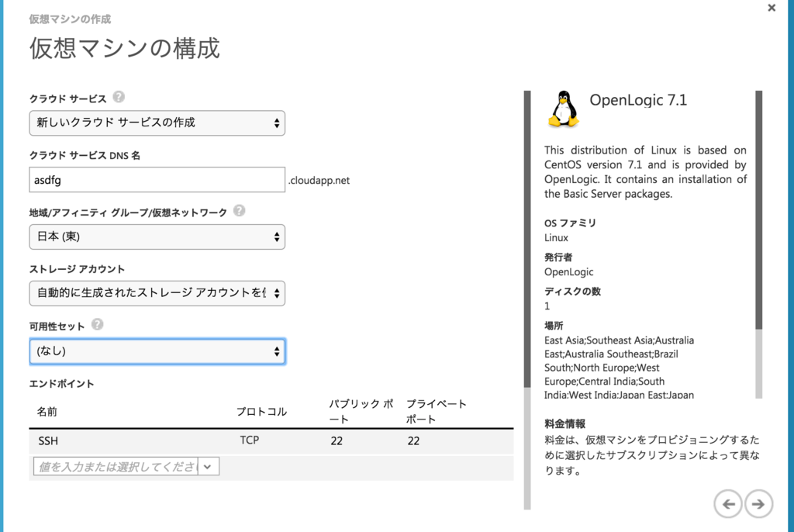
Task: Click the プロトコル column header
Action: (x=262, y=412)
